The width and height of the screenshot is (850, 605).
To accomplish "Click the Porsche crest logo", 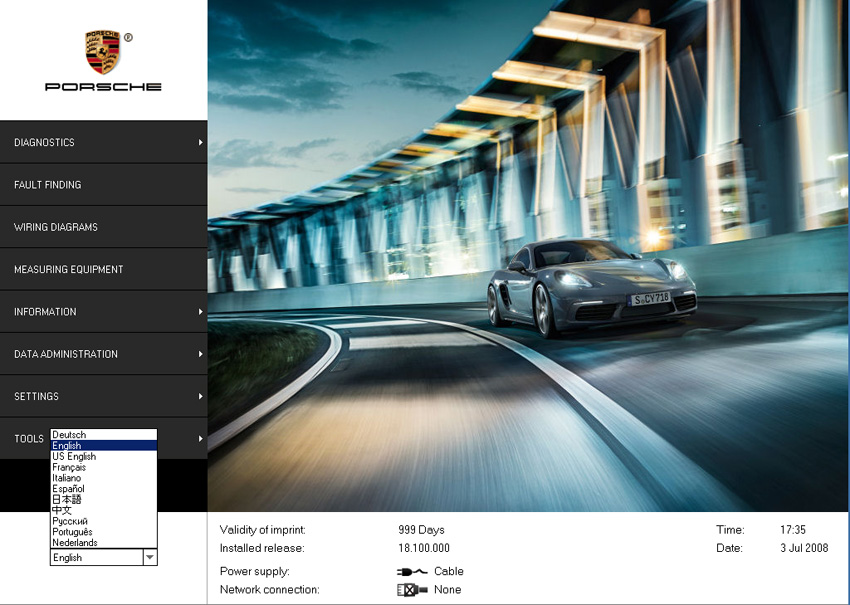I will coord(102,52).
